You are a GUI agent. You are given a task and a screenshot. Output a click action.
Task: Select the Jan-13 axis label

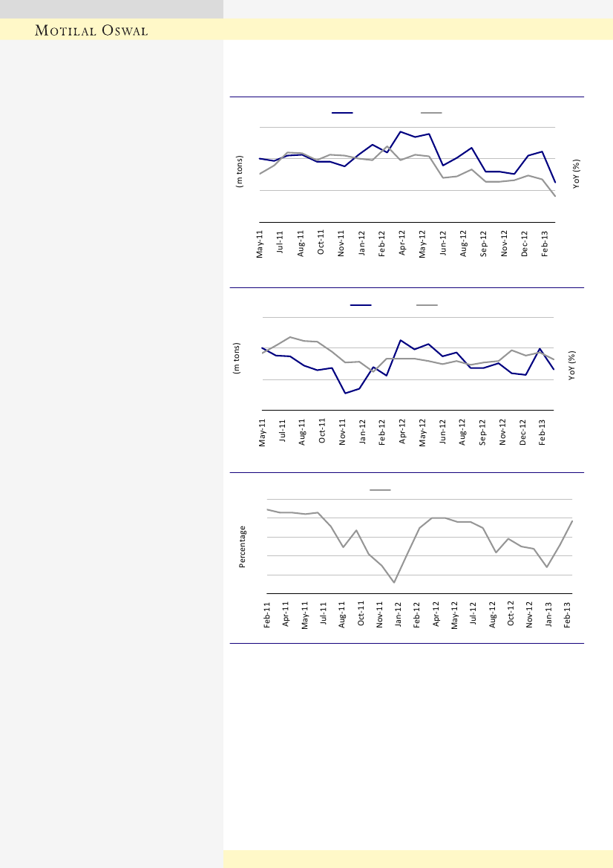click(549, 616)
